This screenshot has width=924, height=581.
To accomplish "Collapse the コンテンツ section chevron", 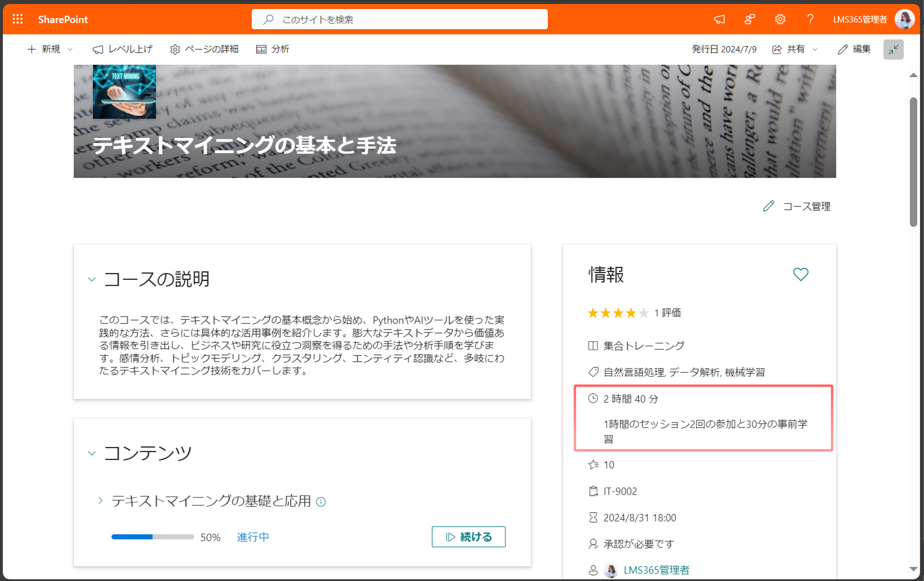I will click(x=91, y=453).
